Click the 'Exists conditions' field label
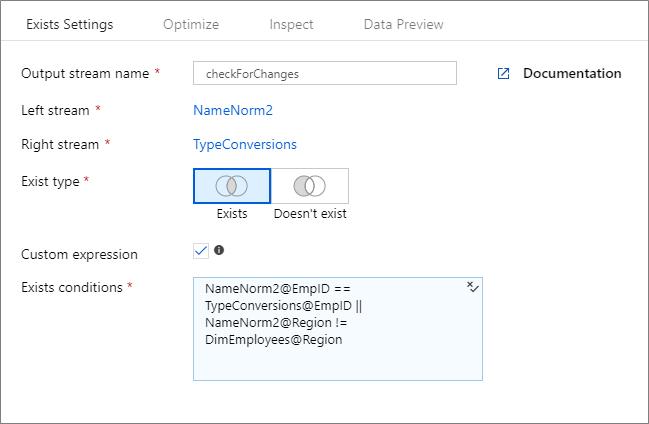 pos(73,287)
